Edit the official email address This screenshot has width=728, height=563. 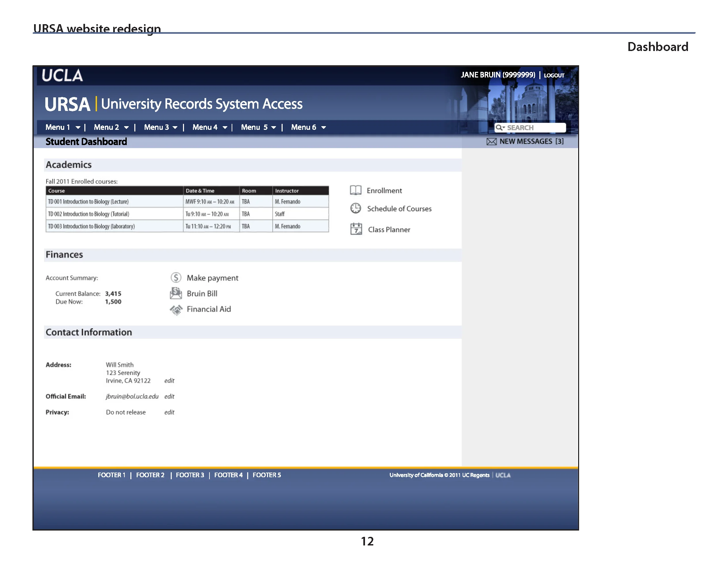(169, 396)
